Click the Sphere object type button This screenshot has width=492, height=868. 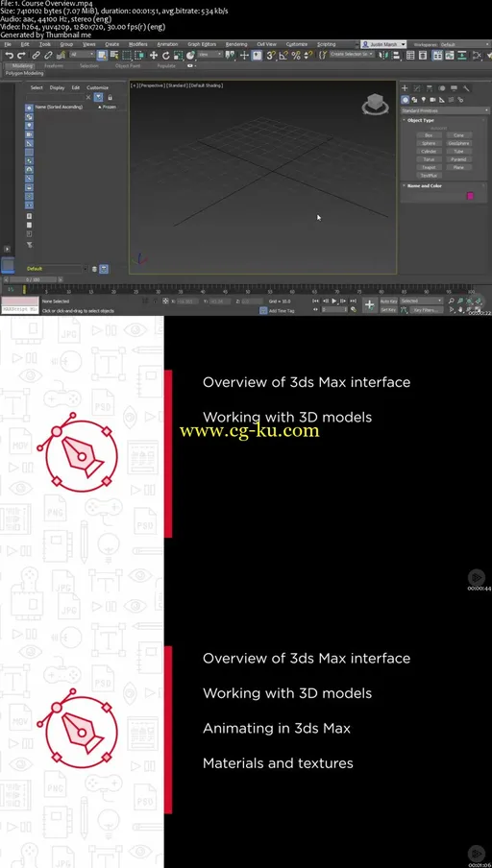pos(429,143)
